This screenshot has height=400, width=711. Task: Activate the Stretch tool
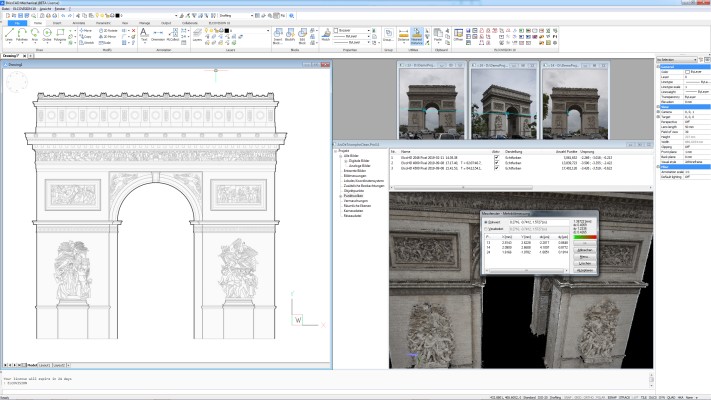point(87,43)
